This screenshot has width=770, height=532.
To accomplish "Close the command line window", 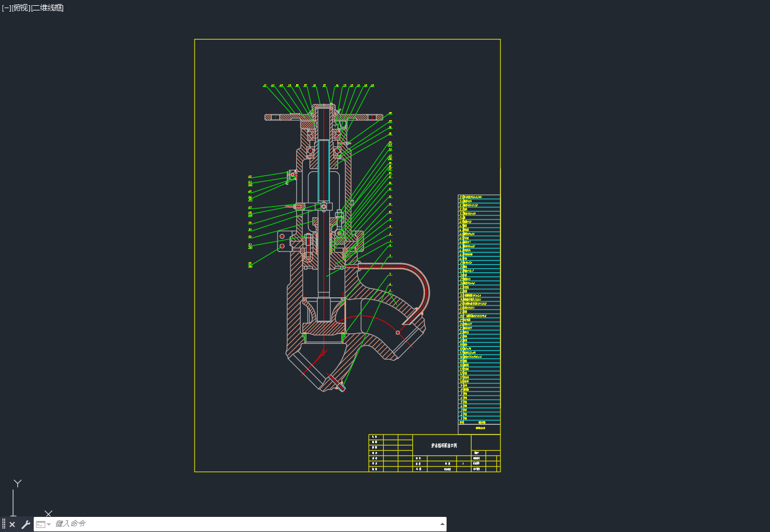I will 12,524.
